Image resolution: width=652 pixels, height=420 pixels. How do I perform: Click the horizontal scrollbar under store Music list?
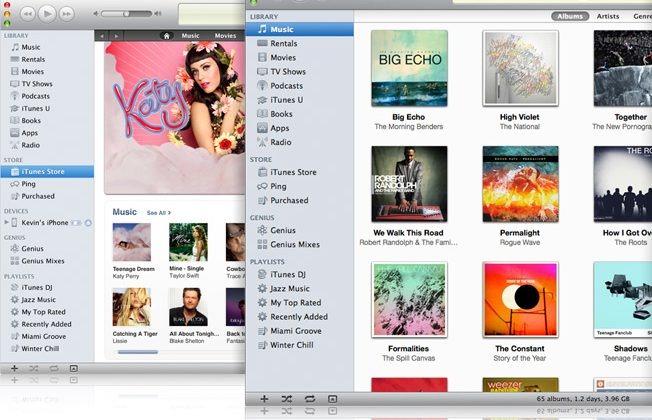pyautogui.click(x=138, y=352)
